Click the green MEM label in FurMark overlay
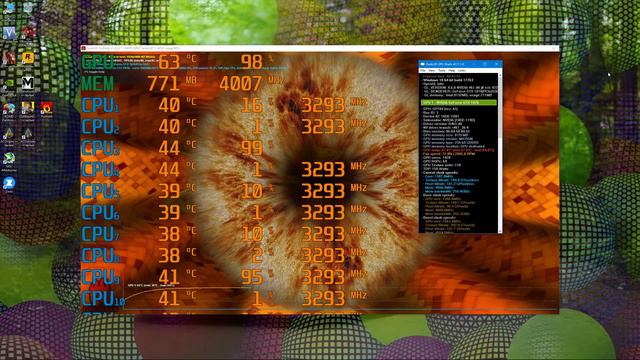The width and height of the screenshot is (640, 360). point(98,84)
